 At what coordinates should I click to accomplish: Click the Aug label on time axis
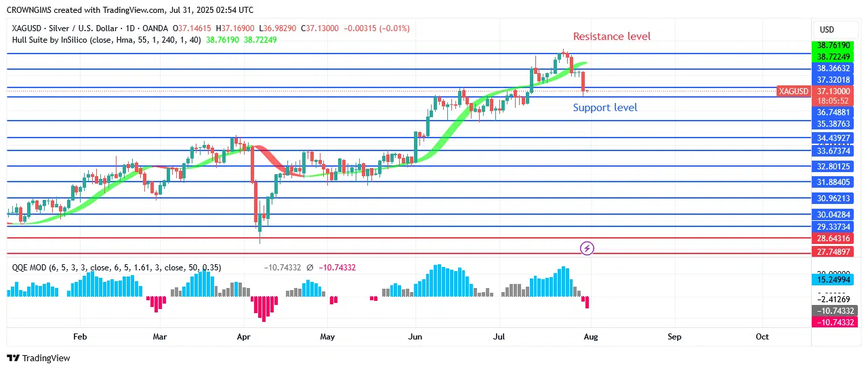click(589, 336)
